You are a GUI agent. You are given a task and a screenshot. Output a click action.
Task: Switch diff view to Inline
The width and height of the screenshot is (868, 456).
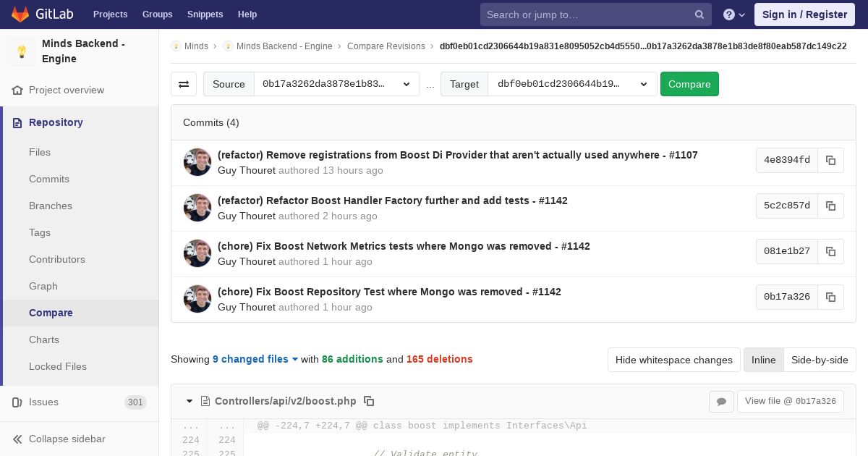click(763, 360)
